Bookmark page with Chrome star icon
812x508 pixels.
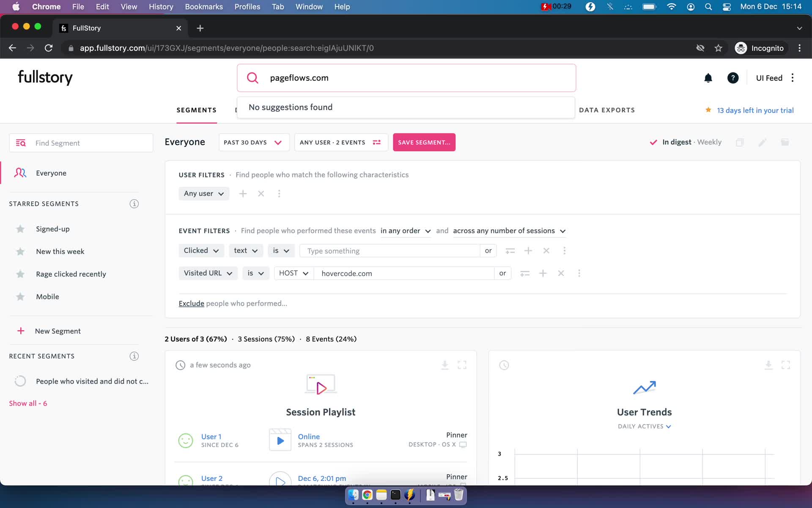coord(719,48)
